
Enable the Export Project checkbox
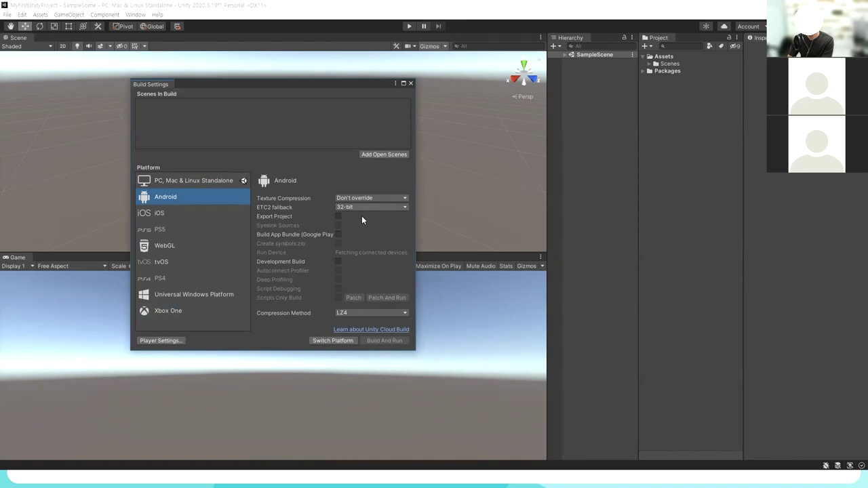coord(338,216)
